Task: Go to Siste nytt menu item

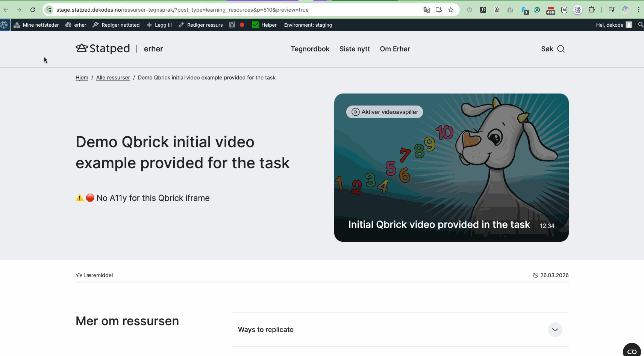Action: tap(355, 49)
